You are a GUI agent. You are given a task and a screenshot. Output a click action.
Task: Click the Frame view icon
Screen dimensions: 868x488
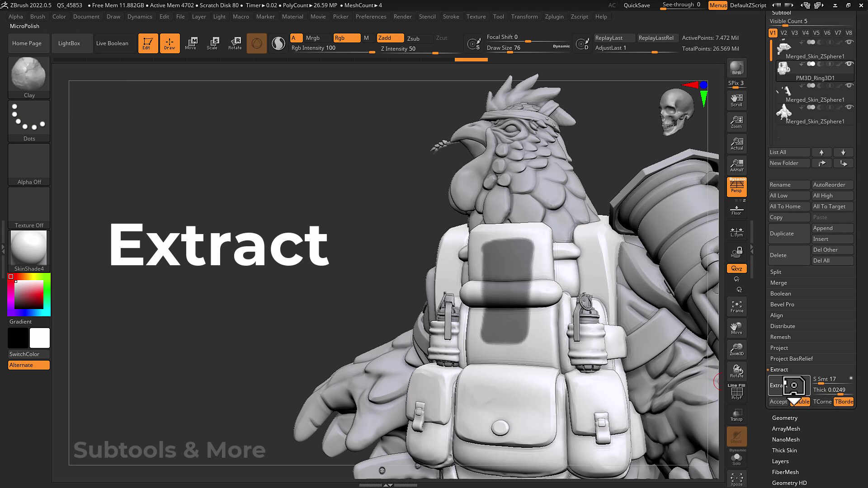coord(736,306)
